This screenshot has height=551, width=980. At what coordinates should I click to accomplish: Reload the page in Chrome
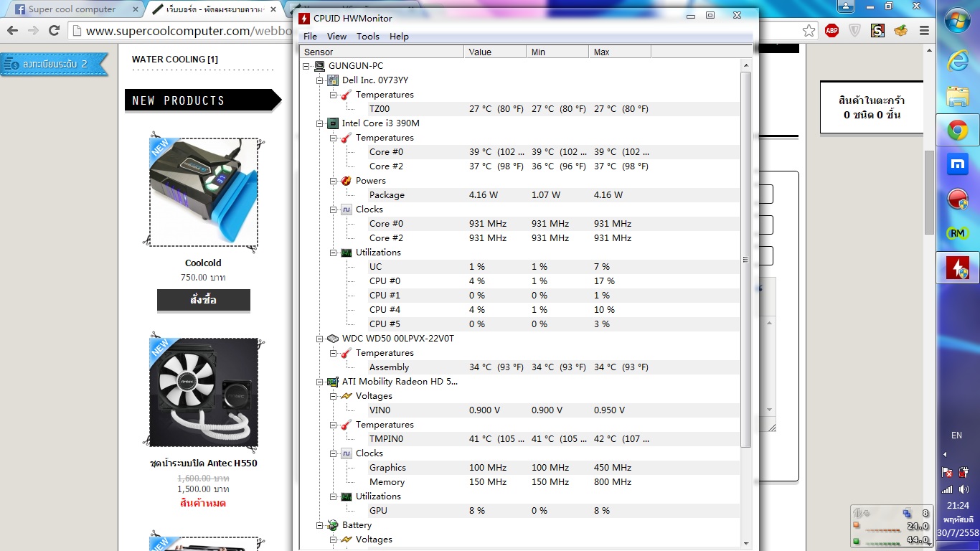pos(54,30)
